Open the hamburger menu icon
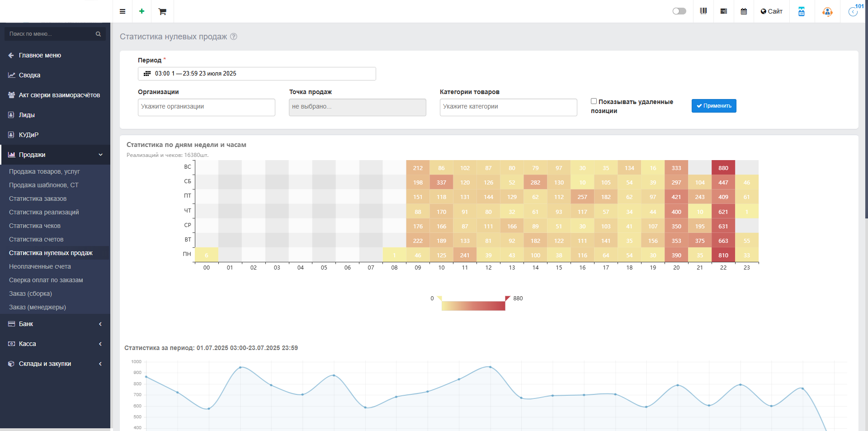 point(122,11)
